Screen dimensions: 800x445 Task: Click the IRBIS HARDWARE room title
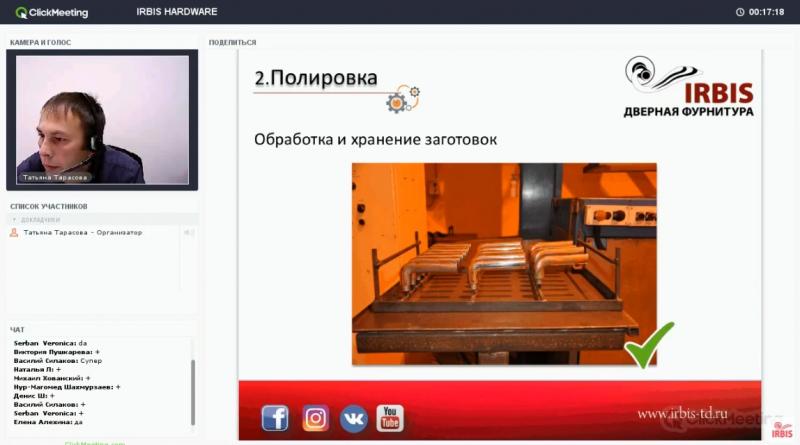(x=177, y=12)
